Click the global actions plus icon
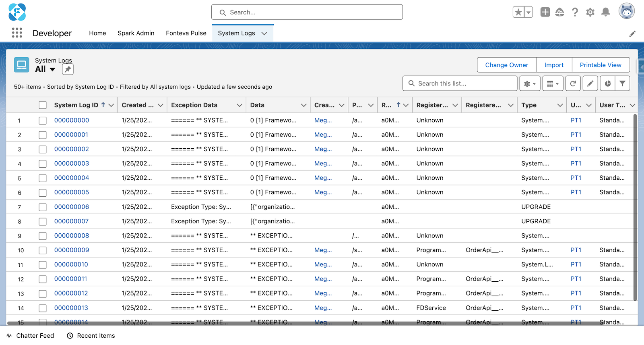644x345 pixels. tap(545, 12)
